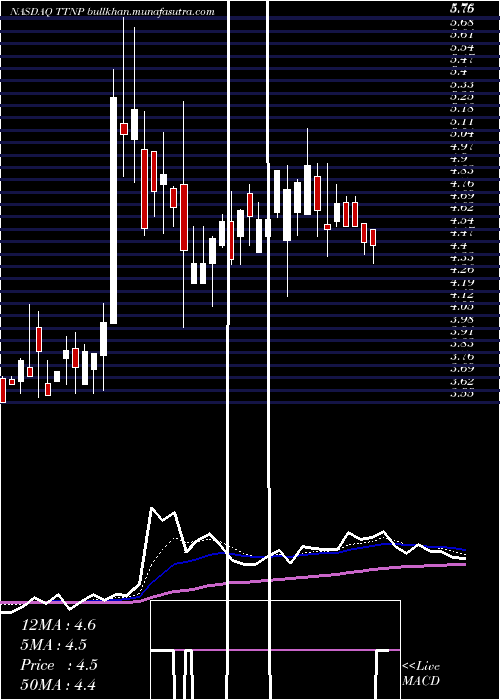Click the 4.19 price axis label
The image size is (500, 700).
point(462,282)
